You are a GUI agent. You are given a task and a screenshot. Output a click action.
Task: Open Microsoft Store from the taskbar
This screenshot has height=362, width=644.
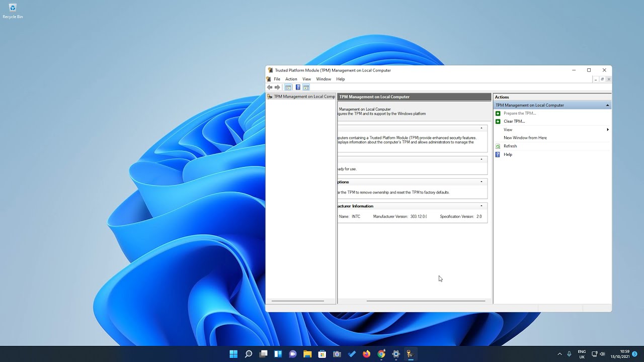[322, 354]
